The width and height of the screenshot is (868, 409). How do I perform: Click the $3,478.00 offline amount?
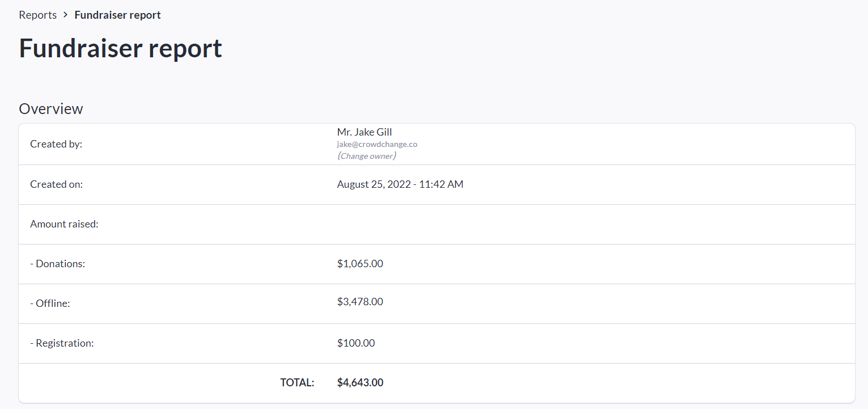pyautogui.click(x=360, y=302)
